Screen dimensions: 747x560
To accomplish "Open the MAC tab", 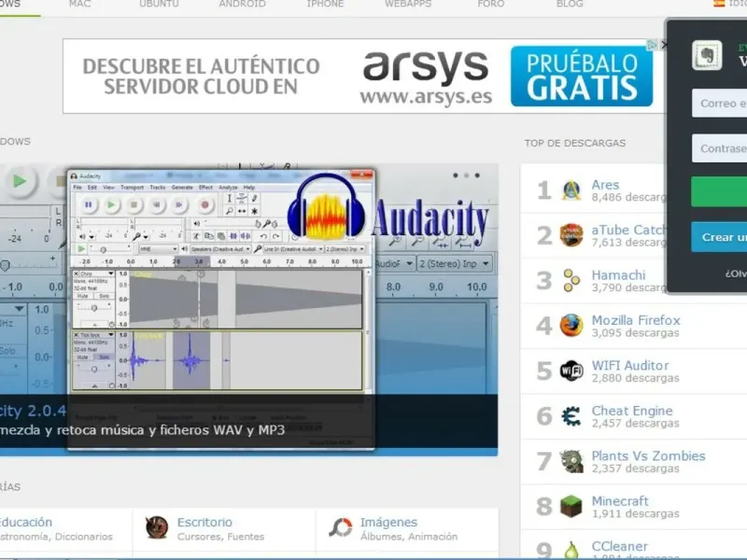I will 80,4.
